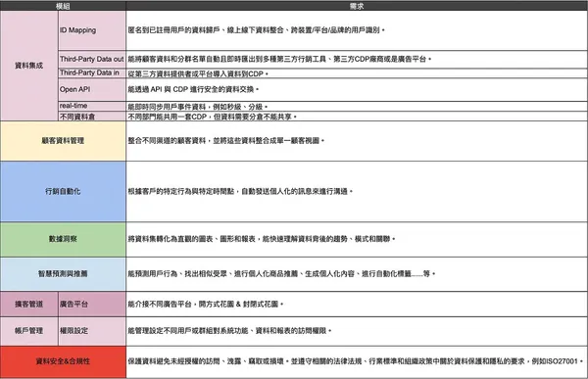Select the 需求 header cell
This screenshot has width=588, height=379.
(x=357, y=5)
